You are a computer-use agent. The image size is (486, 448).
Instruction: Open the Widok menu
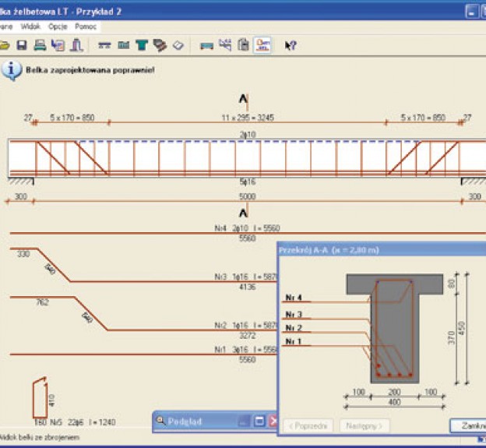click(30, 26)
